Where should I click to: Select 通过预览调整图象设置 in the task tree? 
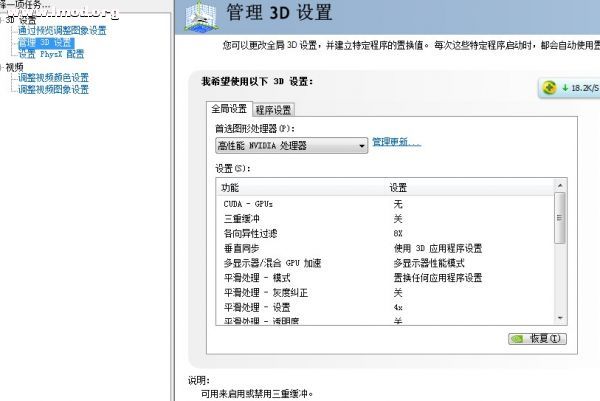[61, 31]
